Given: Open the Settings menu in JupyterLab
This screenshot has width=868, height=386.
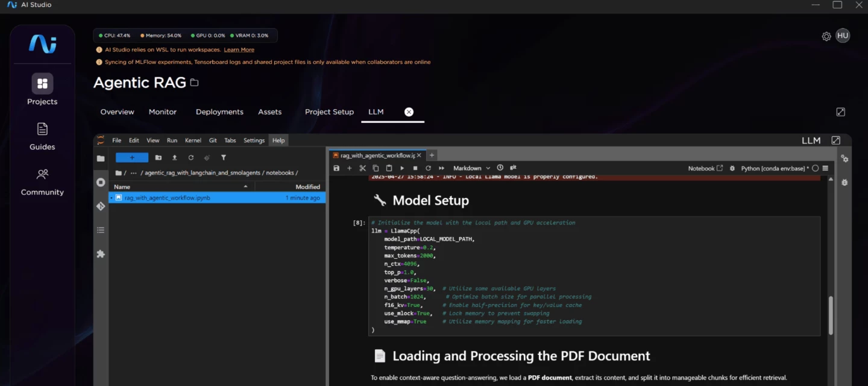Looking at the screenshot, I should pos(254,141).
